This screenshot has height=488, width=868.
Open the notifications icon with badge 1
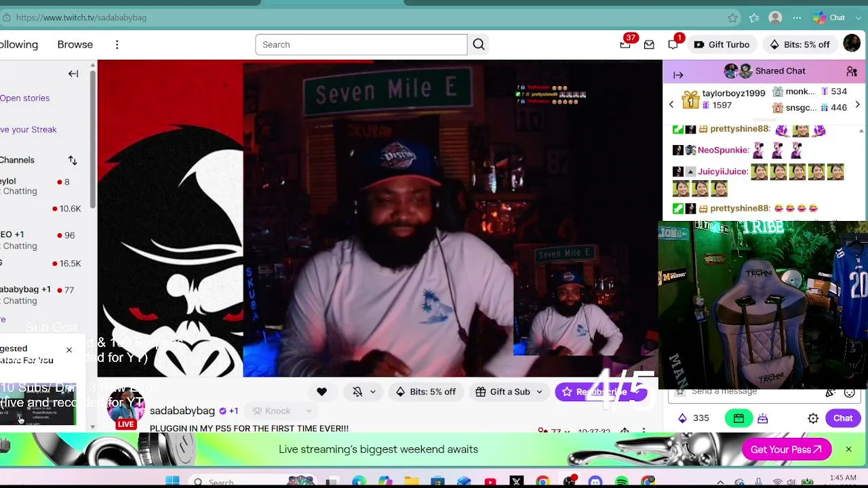[673, 45]
